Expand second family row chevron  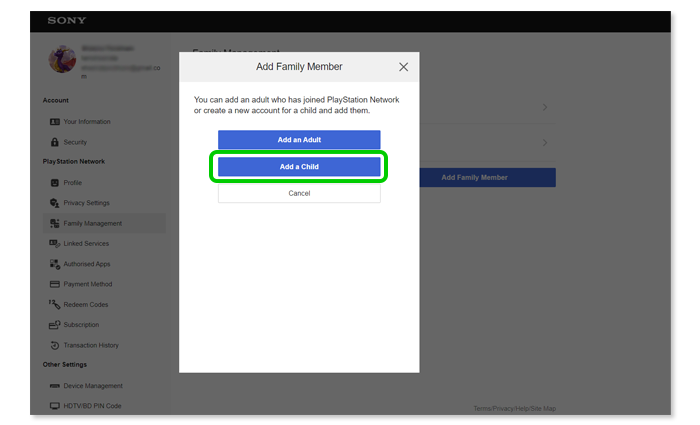[545, 143]
